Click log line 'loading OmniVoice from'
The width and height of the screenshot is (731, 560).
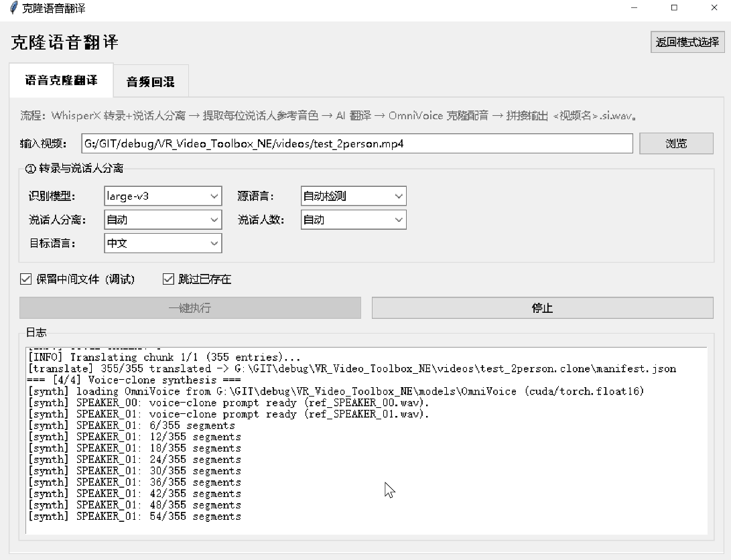coord(336,391)
